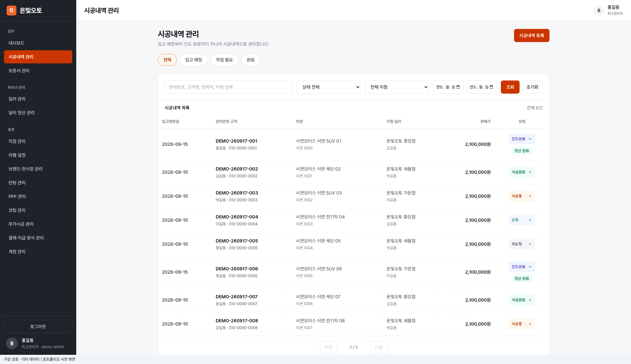Open 계정 관리 menu item
The height and width of the screenshot is (364, 631).
(38, 252)
